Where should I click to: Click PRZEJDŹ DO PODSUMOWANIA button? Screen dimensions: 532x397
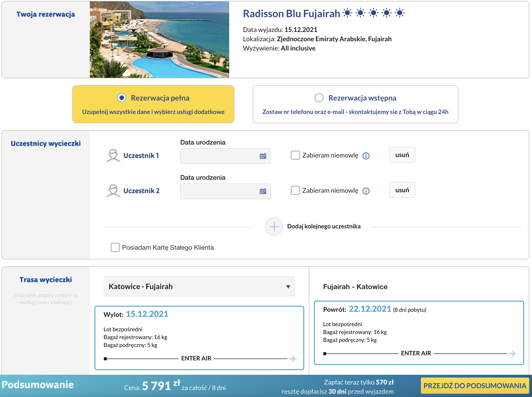475,386
